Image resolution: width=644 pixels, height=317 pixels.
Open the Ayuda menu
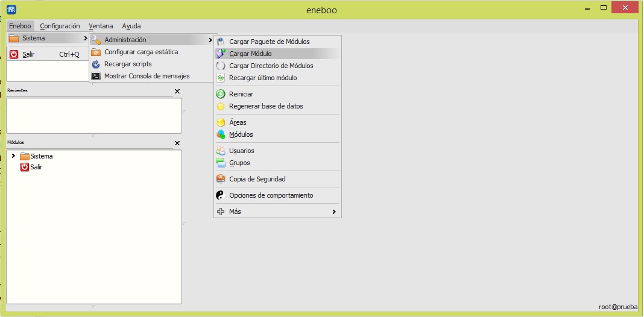click(131, 26)
